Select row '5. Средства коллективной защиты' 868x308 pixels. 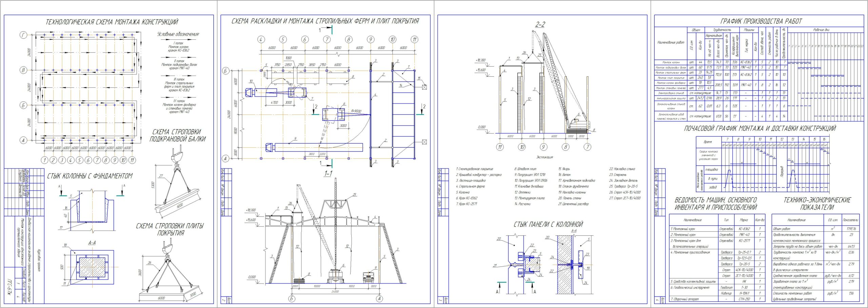(717, 282)
